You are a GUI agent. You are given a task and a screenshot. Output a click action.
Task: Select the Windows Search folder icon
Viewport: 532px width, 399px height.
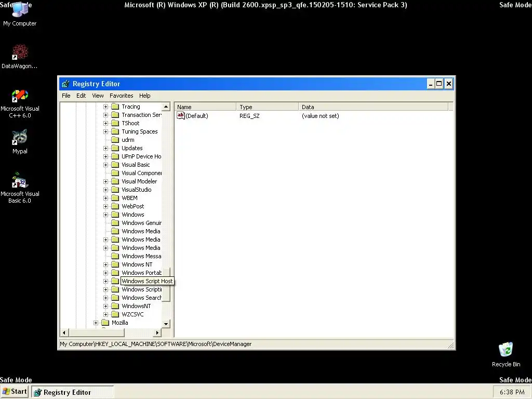click(x=115, y=298)
